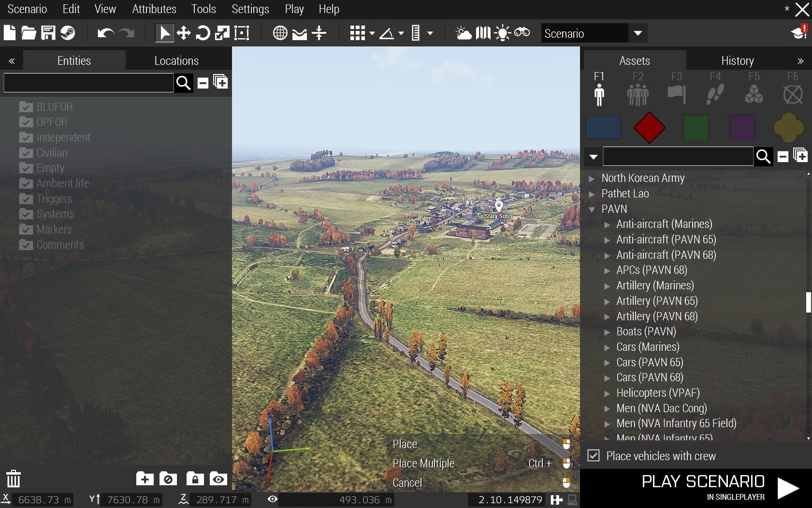Toggle Independent layer checkbox
This screenshot has height=508, width=812.
click(x=26, y=137)
